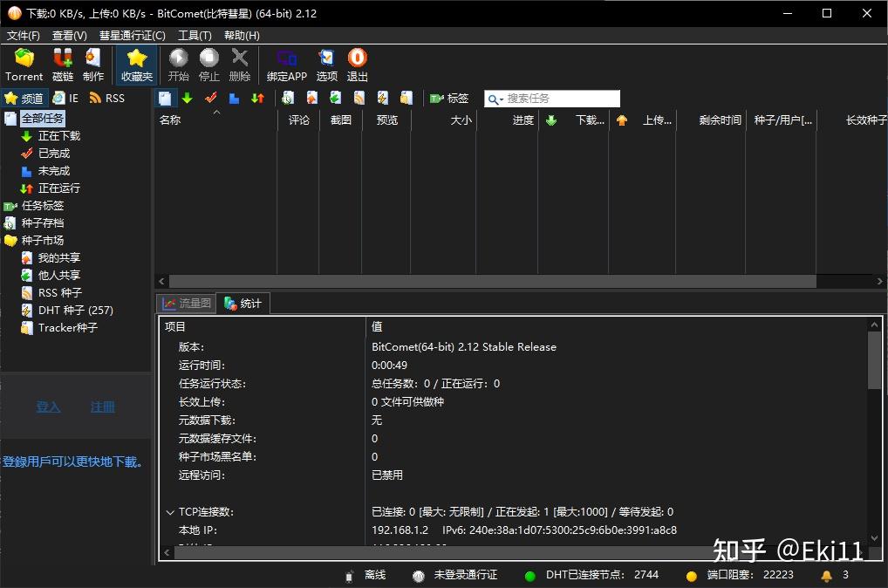Select 种子存档 tree item
Image resolution: width=888 pixels, height=588 pixels.
(43, 223)
